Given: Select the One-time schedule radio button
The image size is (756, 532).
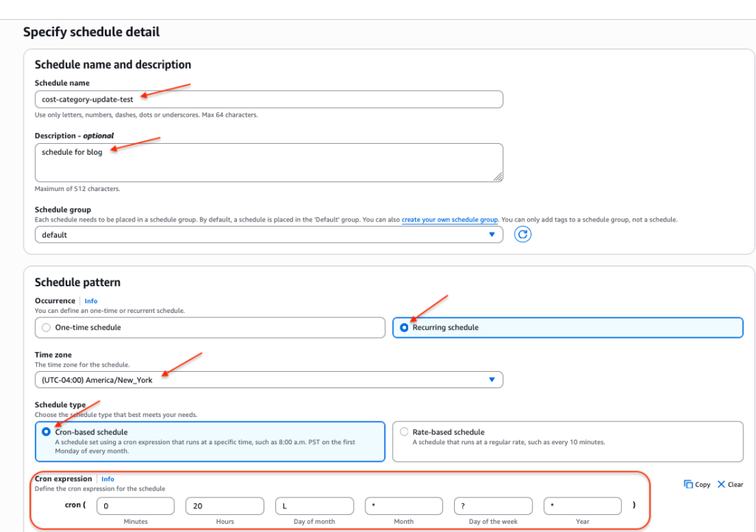Looking at the screenshot, I should pyautogui.click(x=47, y=328).
